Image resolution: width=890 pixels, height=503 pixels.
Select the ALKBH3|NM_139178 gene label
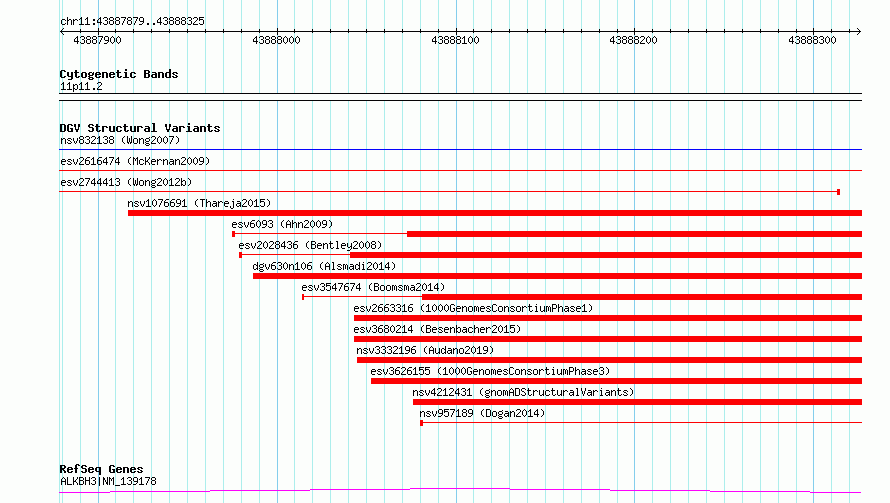tap(108, 481)
